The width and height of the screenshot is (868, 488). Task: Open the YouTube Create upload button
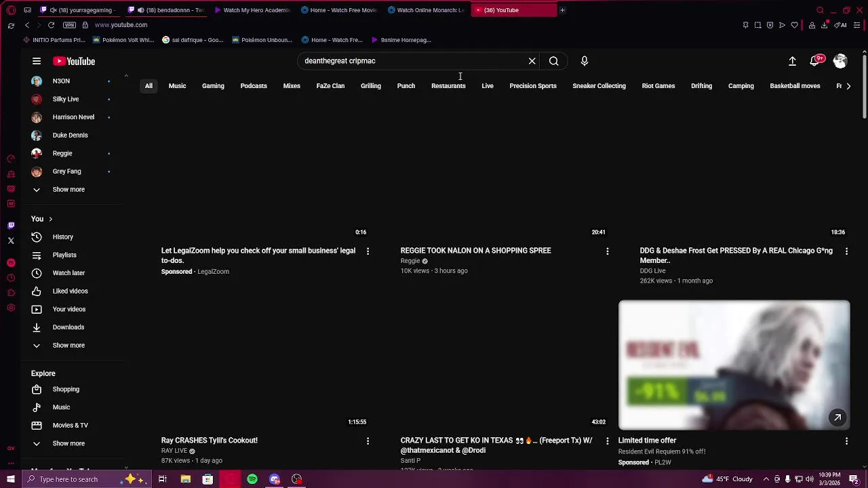tap(792, 61)
